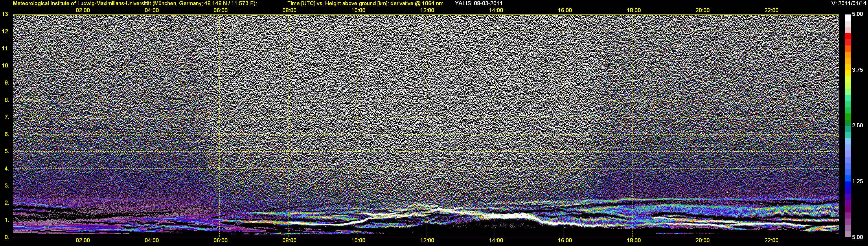Screen dimensions: 868x246
Task: Click the 16:00 label on the bottom time axis
Action: (x=565, y=241)
